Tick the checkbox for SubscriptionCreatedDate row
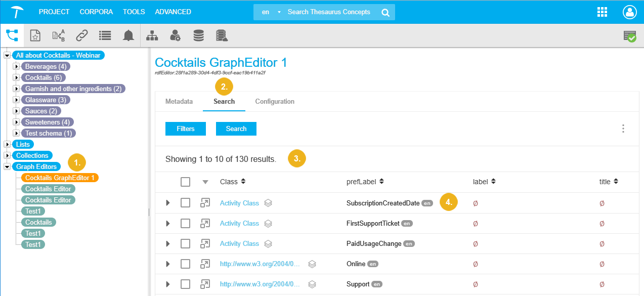The height and width of the screenshot is (296, 644). click(186, 203)
